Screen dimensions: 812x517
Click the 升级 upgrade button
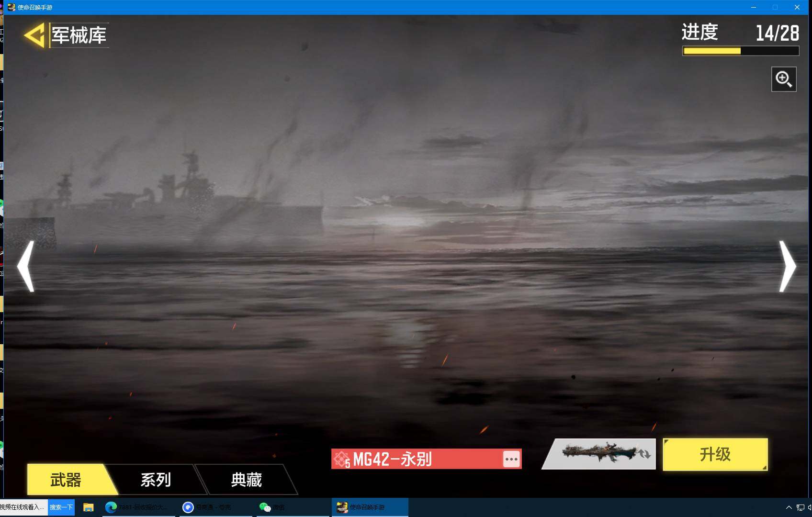tap(715, 454)
